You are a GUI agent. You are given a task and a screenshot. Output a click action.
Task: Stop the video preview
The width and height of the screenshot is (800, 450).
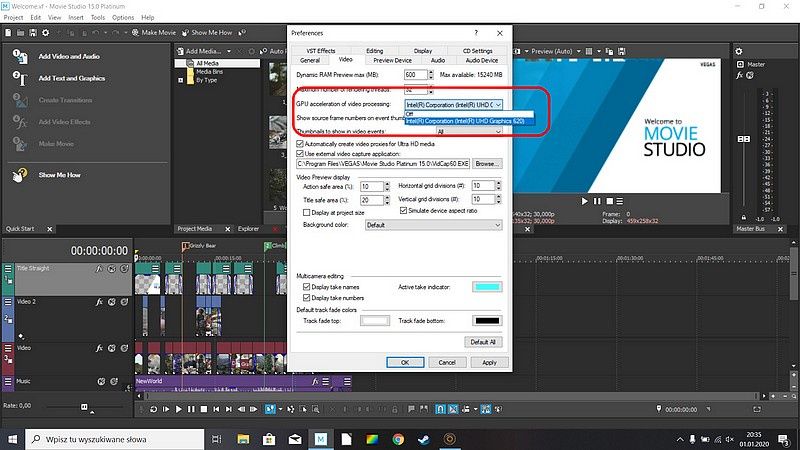tap(609, 201)
